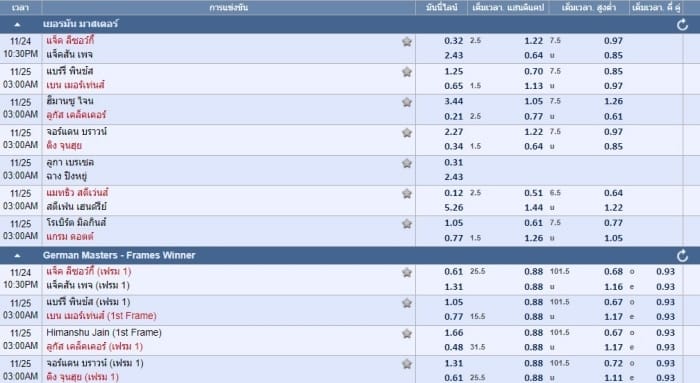Pick odds 5.26 for สตีเฟ่น เฮนดรีย์
The width and height of the screenshot is (700, 383).
[x=454, y=208]
